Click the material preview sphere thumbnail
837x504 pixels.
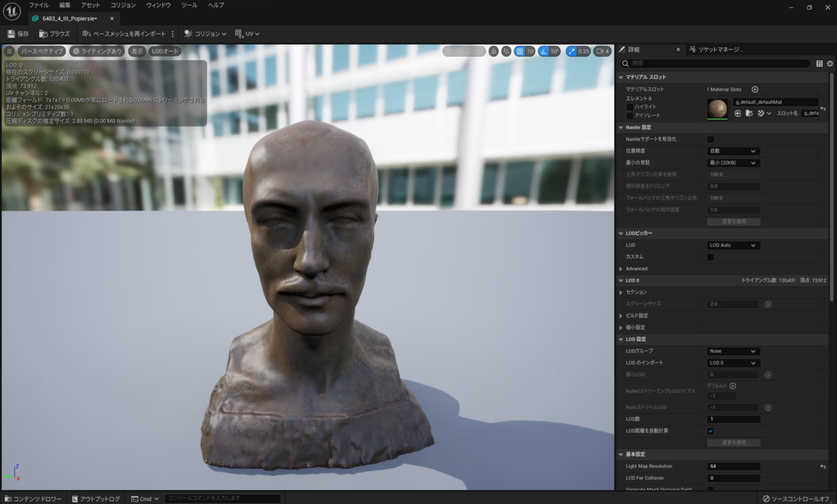pos(717,108)
